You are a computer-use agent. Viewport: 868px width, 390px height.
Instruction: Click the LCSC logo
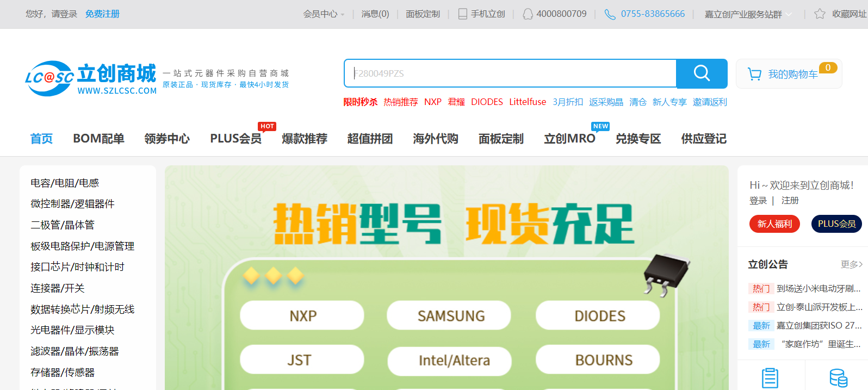[91, 79]
